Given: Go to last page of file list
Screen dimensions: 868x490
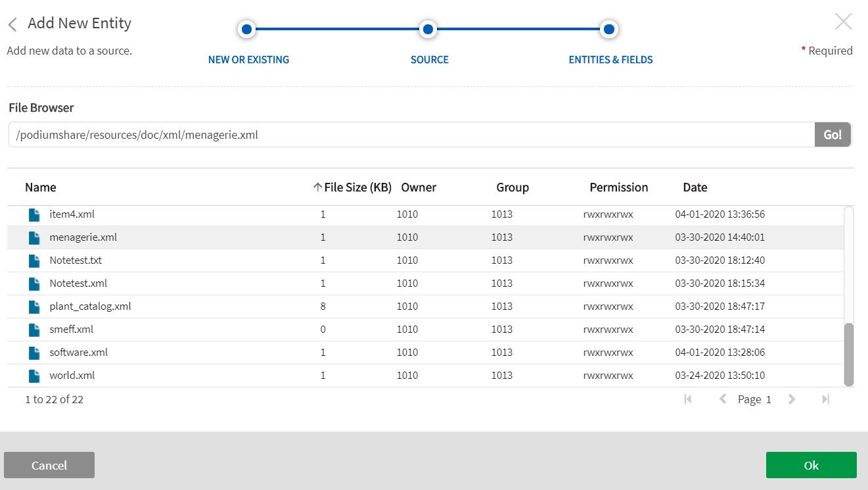Looking at the screenshot, I should [x=826, y=399].
